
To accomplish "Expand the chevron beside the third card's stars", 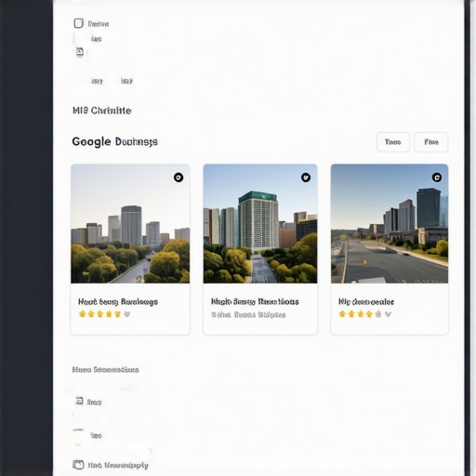I will [388, 314].
